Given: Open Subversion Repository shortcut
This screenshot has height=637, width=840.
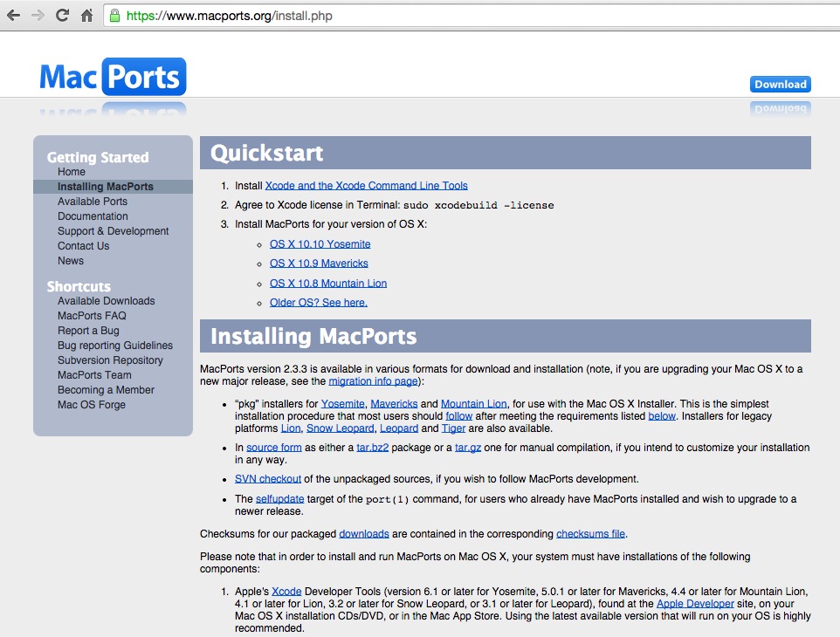Looking at the screenshot, I should click(x=110, y=360).
